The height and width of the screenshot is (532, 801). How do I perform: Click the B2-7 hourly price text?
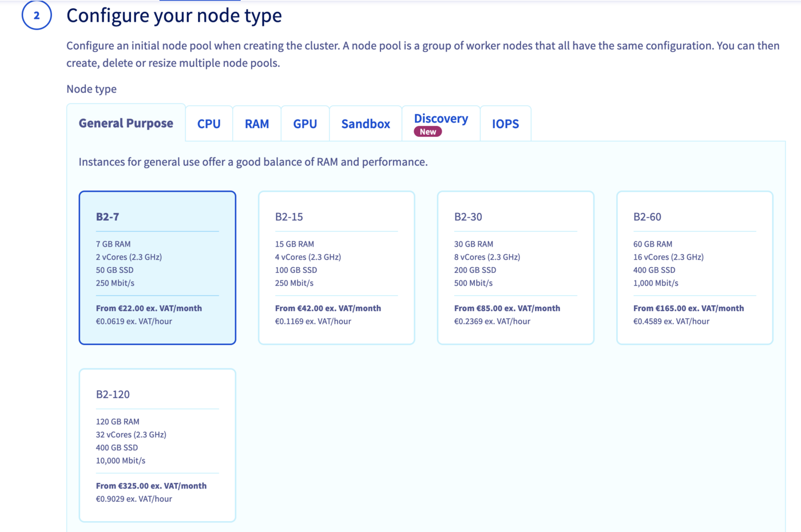tap(127, 321)
